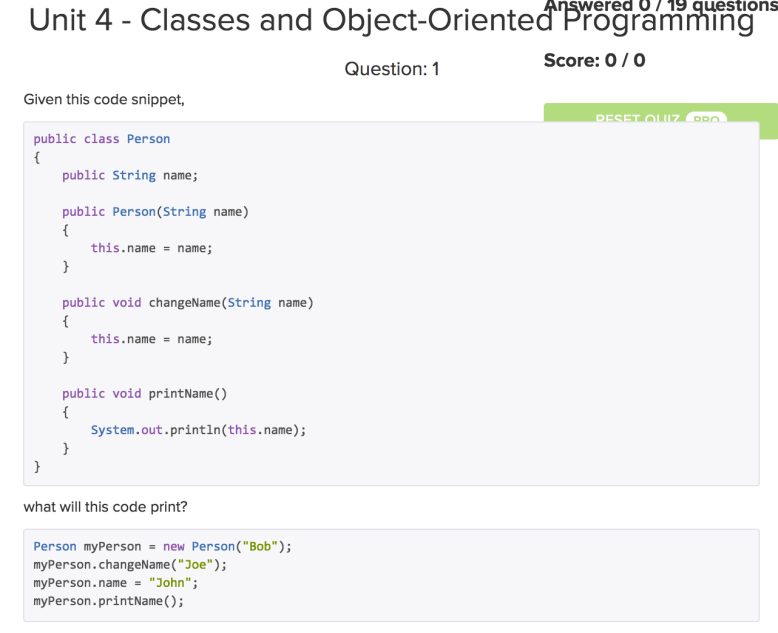Click the printName() method declaration
This screenshot has height=633, width=778.
145,393
